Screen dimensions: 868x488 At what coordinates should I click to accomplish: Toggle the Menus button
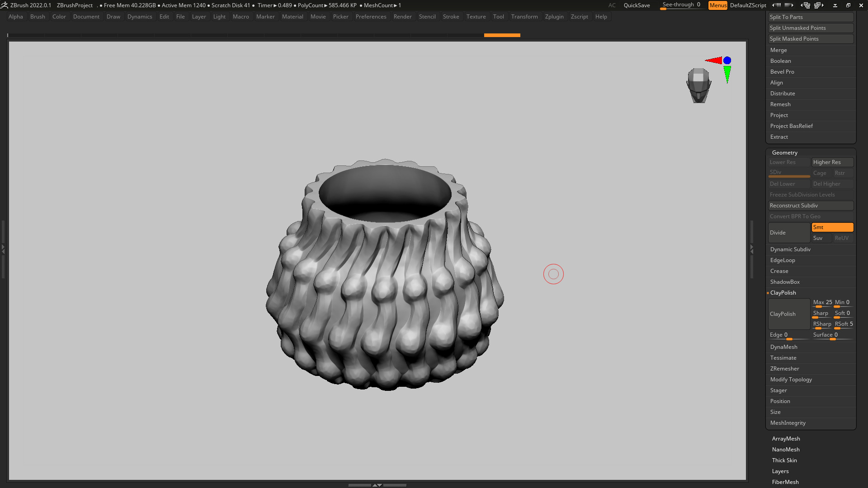pyautogui.click(x=718, y=5)
